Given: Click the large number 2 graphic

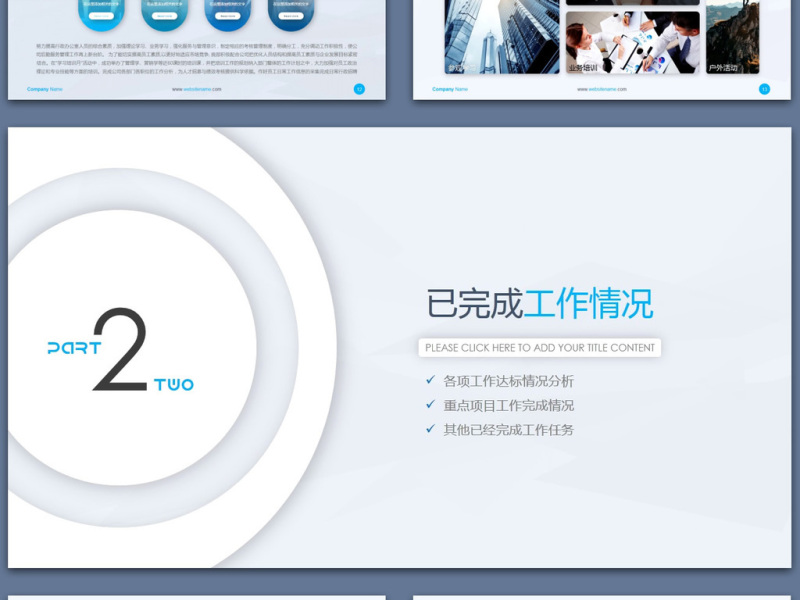Looking at the screenshot, I should [x=120, y=349].
